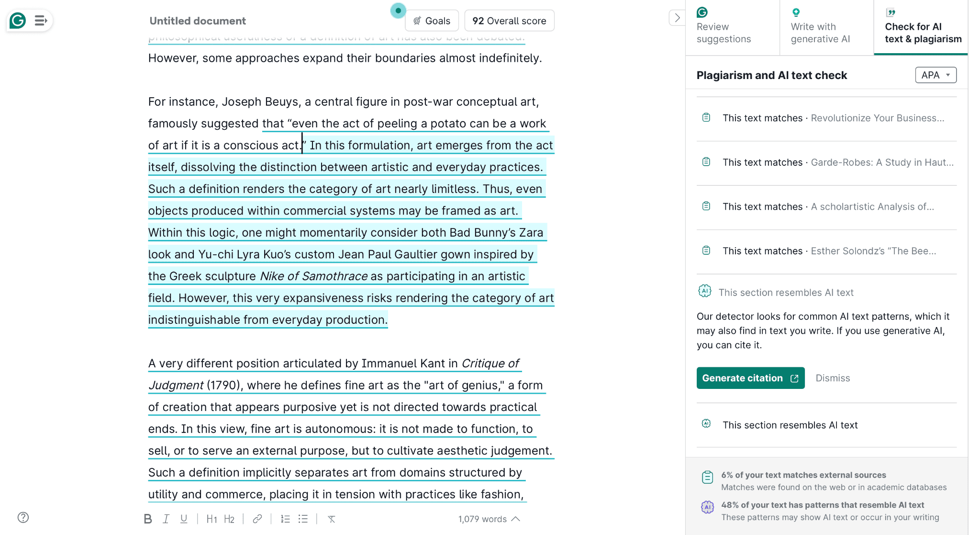
Task: Open match Esther Solondz's The Bee source
Action: 826,251
